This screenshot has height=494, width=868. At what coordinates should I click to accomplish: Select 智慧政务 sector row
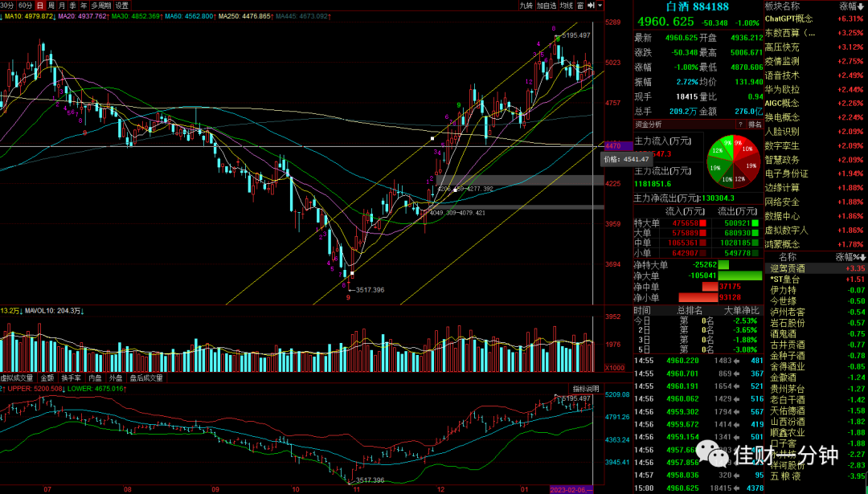tap(815, 160)
